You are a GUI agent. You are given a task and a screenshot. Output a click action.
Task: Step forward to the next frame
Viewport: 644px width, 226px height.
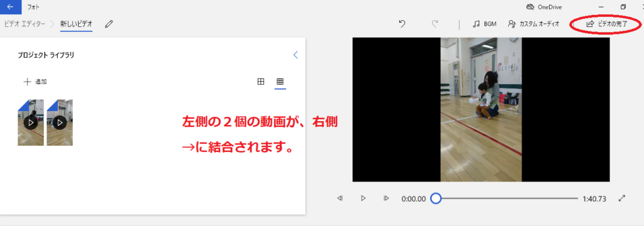pyautogui.click(x=386, y=198)
